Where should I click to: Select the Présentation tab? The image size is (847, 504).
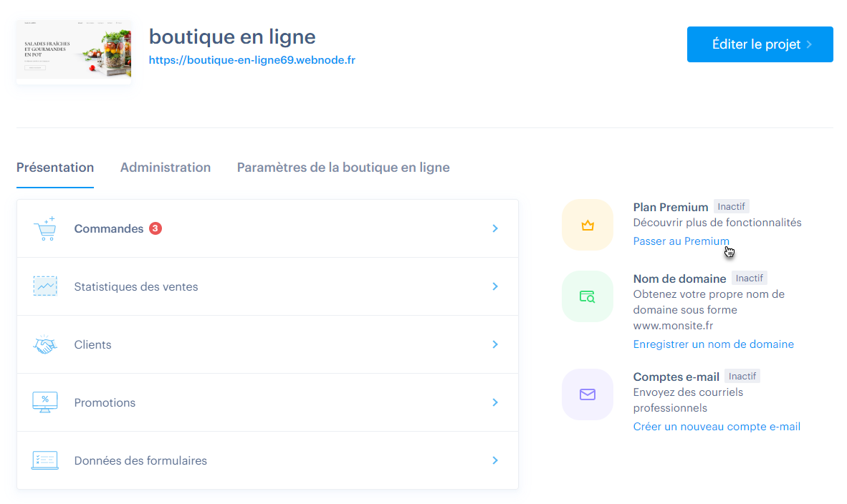(x=55, y=168)
